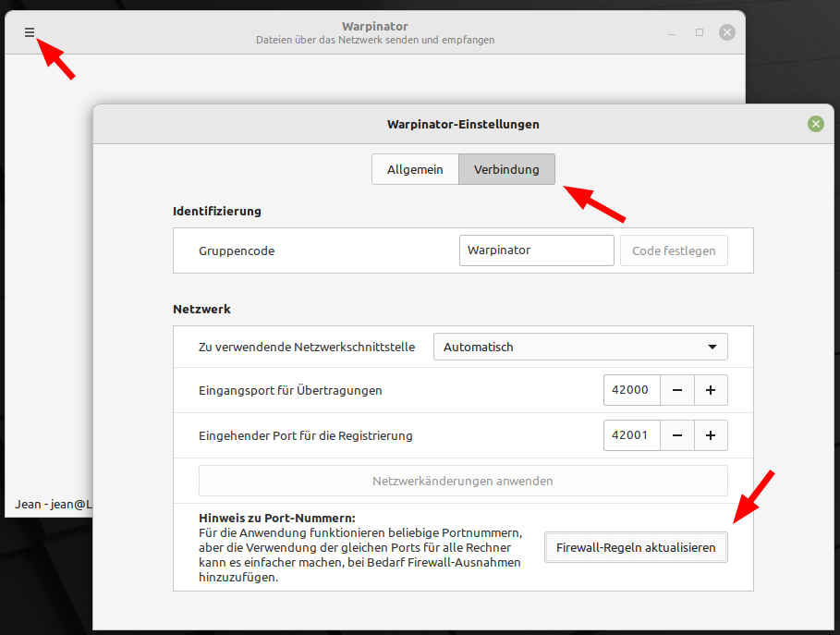Viewport: 840px width, 635px height.
Task: Click the Zu verwendende Netzwerkschnittstelle label
Action: coord(307,347)
